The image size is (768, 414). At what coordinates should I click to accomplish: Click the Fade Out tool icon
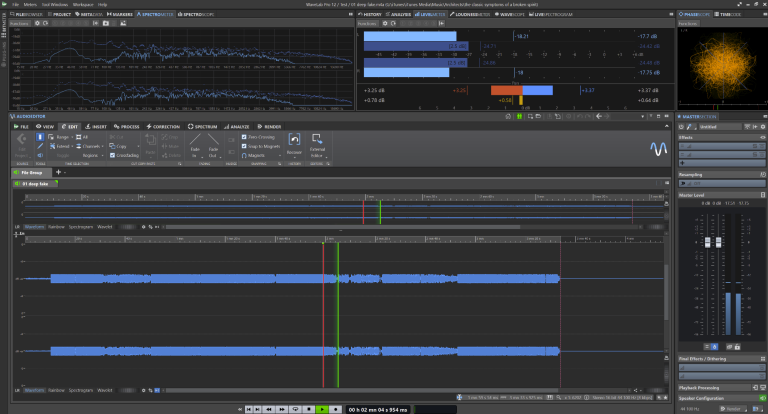(x=213, y=140)
